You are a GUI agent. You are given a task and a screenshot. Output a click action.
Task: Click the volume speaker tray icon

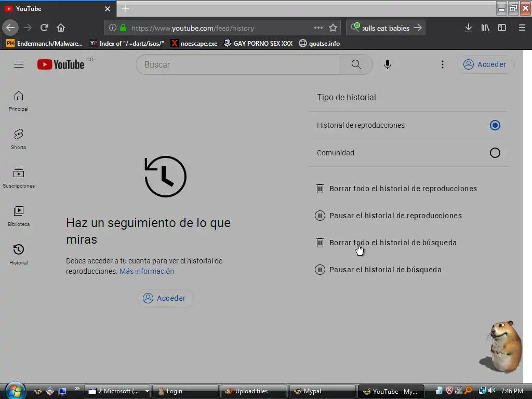point(491,391)
